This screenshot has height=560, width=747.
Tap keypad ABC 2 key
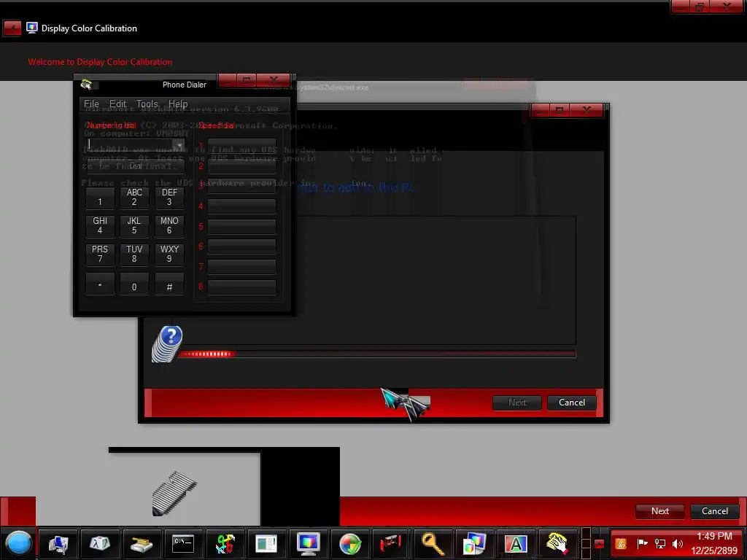(x=134, y=198)
